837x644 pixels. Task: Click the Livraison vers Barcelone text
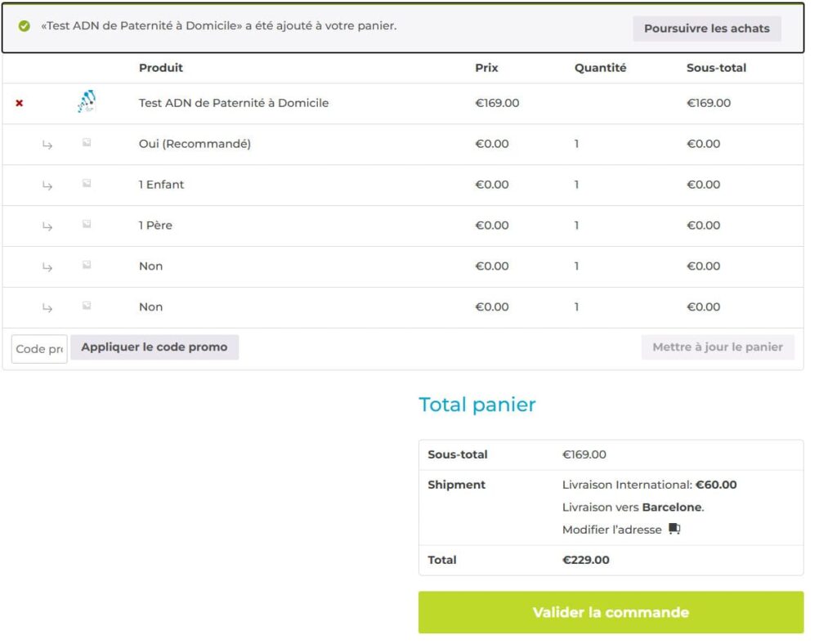(633, 508)
